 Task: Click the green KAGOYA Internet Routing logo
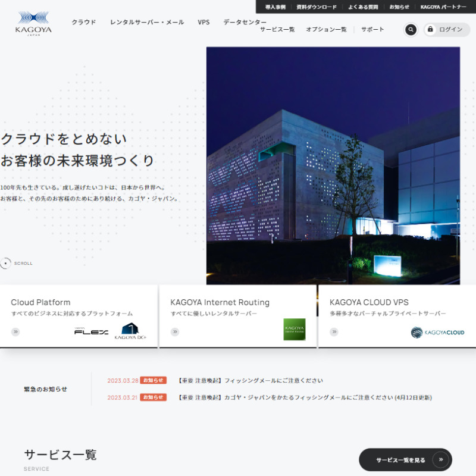pos(294,330)
